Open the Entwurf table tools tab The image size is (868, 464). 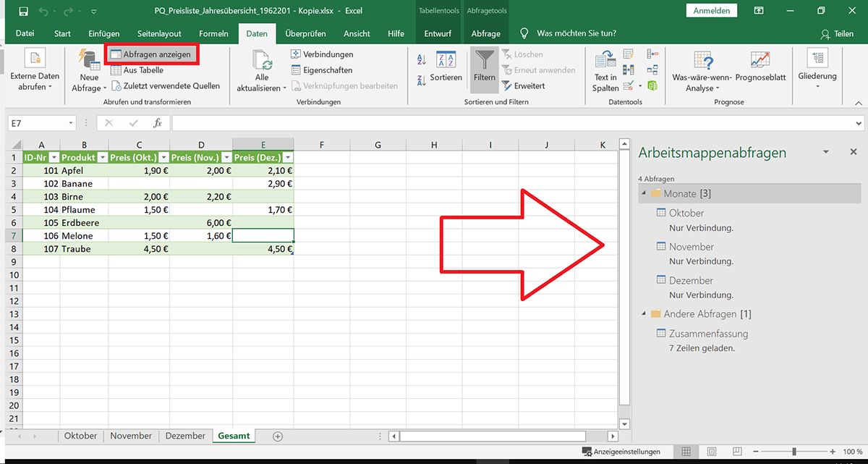coord(438,33)
